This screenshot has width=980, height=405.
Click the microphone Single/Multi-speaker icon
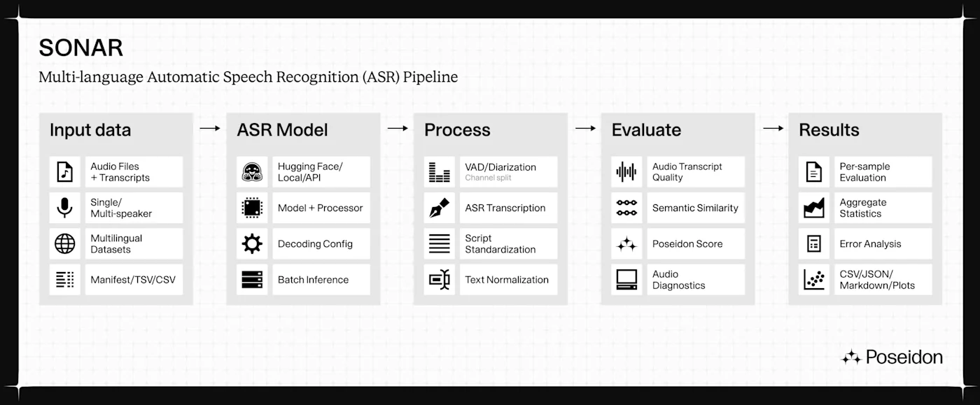(65, 208)
